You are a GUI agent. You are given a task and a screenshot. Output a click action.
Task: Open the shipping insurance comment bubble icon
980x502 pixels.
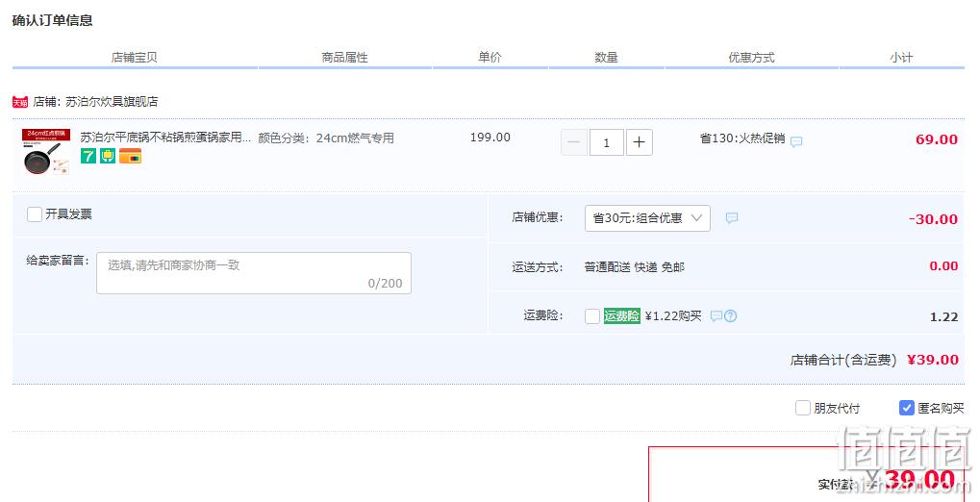(x=716, y=315)
